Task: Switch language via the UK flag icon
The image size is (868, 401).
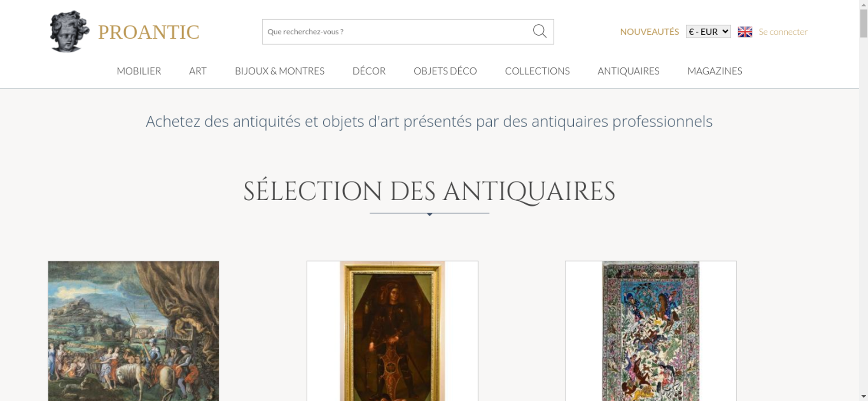Action: click(x=745, y=32)
